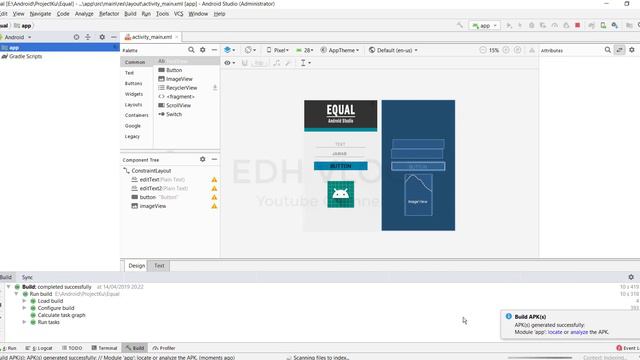Viewport: 640px width, 360px height.
Task: Open the Refactor menu
Action: click(x=109, y=14)
